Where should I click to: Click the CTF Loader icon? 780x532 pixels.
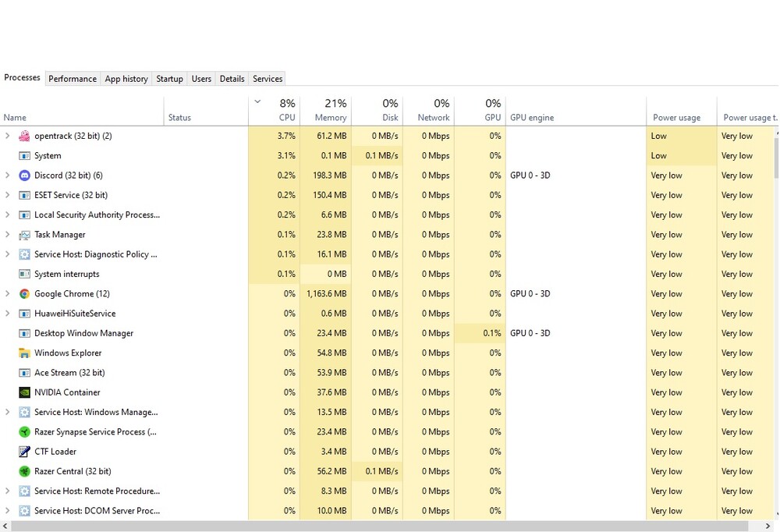pos(24,452)
